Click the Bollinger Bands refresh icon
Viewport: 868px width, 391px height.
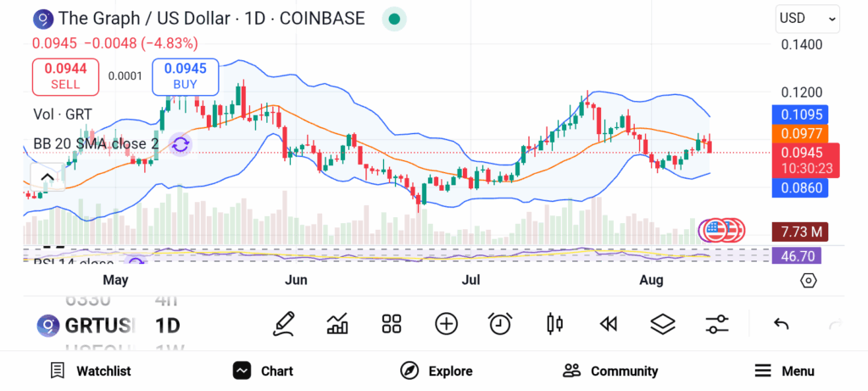[181, 144]
